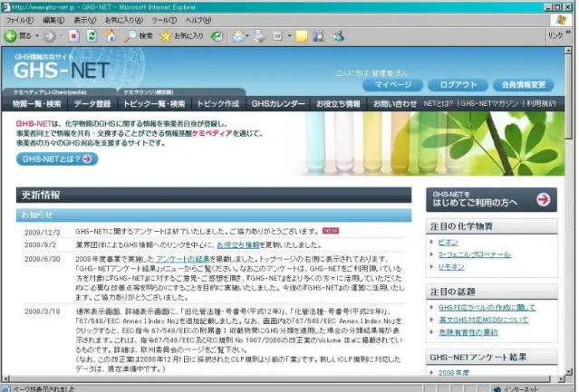This screenshot has height=392, width=579.
Task: Open GHSカレンダー navigation item
Action: click(x=278, y=104)
